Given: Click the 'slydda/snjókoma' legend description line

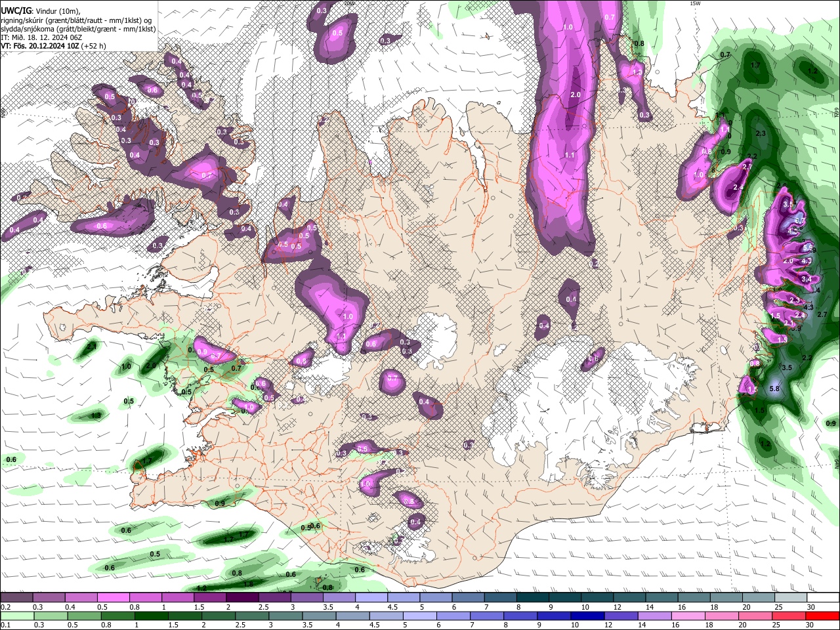Looking at the screenshot, I should click(x=77, y=28).
